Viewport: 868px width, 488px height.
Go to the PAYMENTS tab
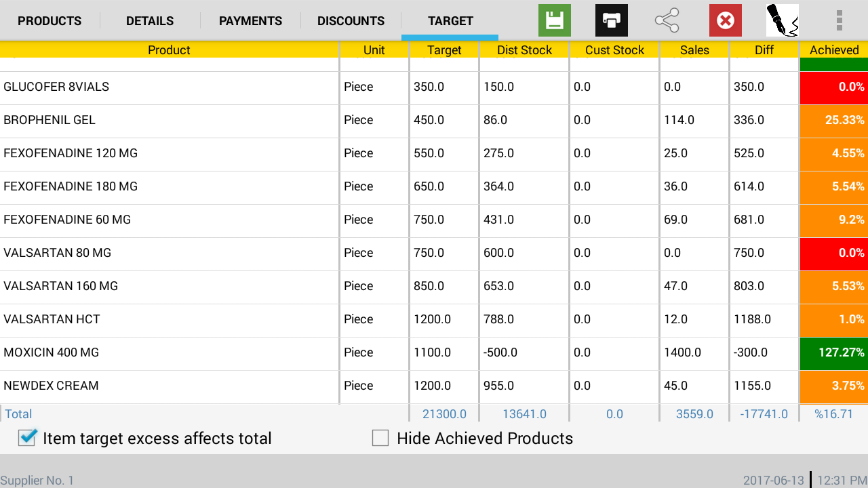[250, 21]
